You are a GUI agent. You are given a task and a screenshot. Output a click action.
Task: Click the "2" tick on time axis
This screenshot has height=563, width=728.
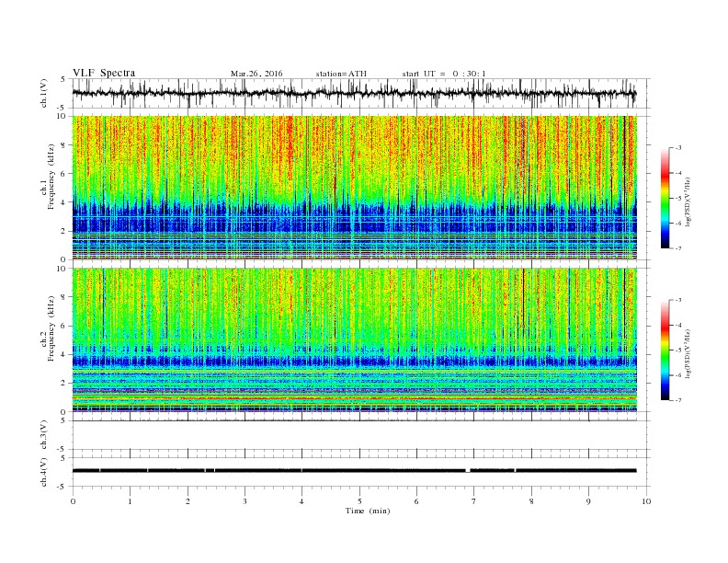[188, 501]
